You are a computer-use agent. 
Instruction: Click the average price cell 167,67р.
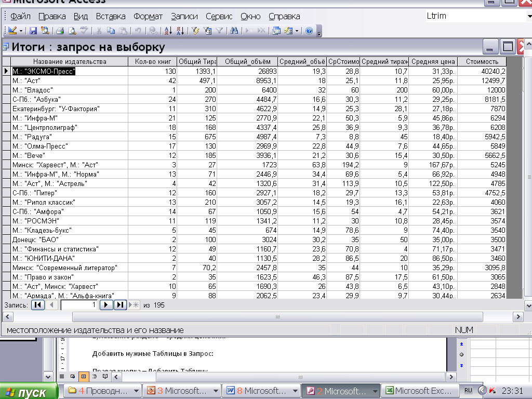click(433, 165)
